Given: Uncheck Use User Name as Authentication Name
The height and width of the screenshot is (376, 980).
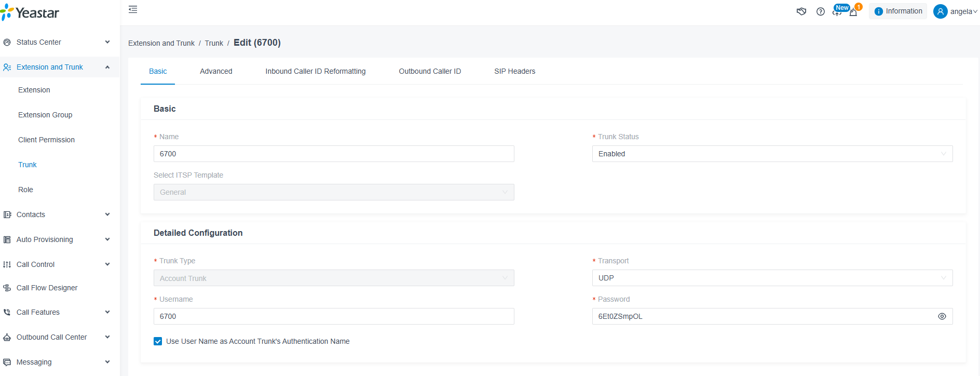Looking at the screenshot, I should [x=158, y=341].
